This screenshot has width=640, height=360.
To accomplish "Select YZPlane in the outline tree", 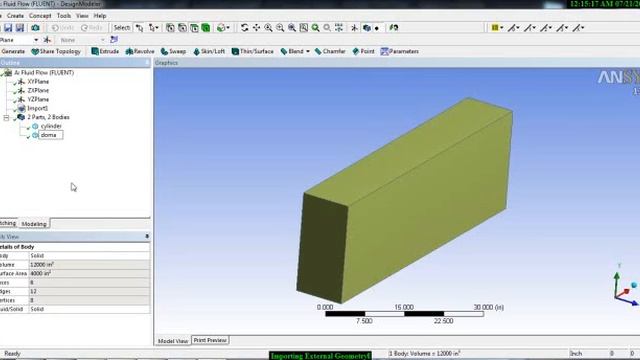I will coord(38,100).
